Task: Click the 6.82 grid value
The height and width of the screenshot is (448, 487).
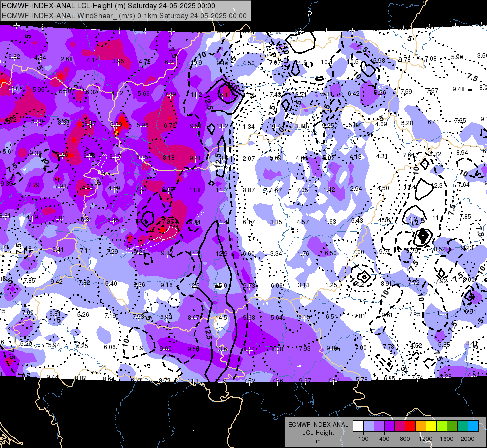Action: (14, 57)
